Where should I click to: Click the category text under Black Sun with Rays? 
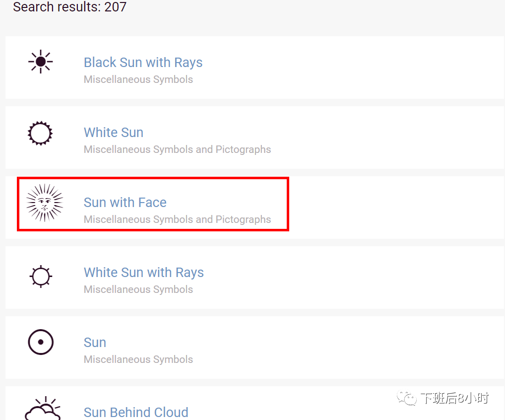[138, 79]
